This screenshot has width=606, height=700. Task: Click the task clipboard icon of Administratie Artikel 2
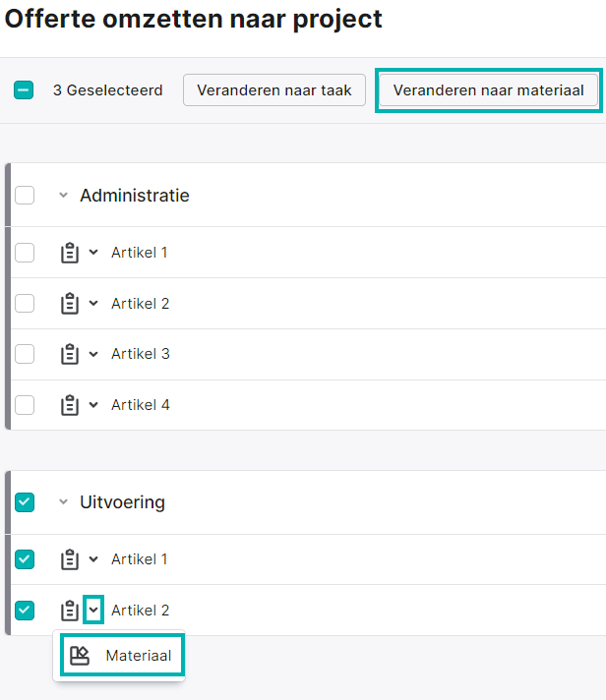point(70,304)
